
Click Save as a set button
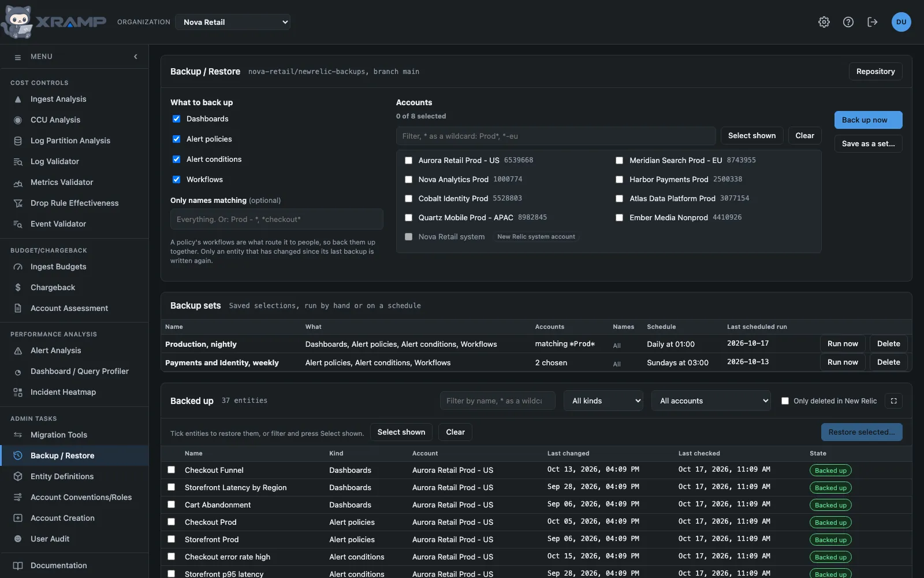tap(868, 144)
